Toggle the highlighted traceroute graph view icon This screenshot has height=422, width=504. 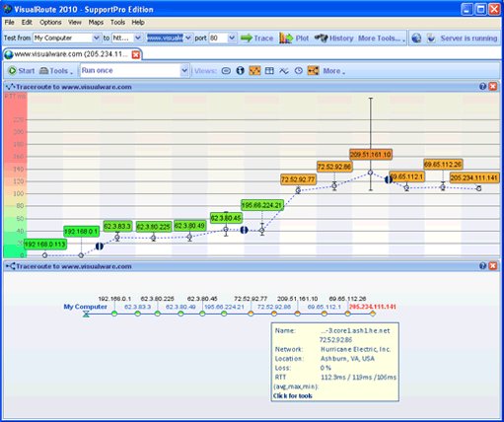[x=254, y=71]
